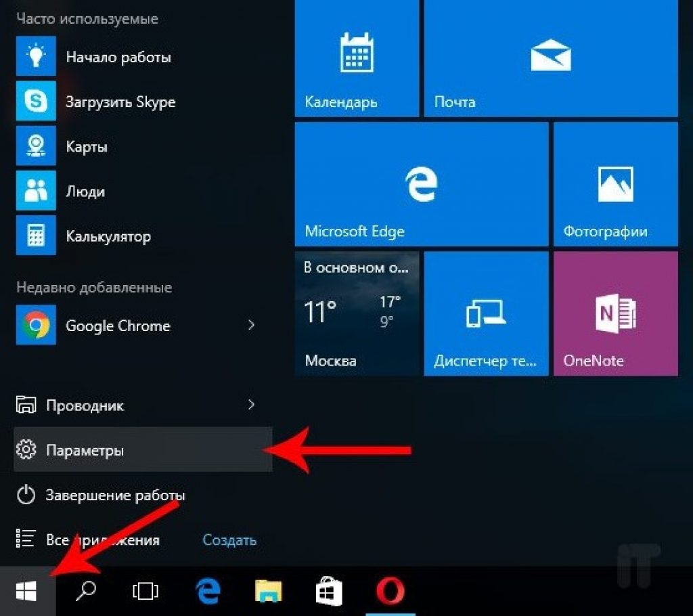Launch Microsoft Edge from the taskbar

[208, 591]
